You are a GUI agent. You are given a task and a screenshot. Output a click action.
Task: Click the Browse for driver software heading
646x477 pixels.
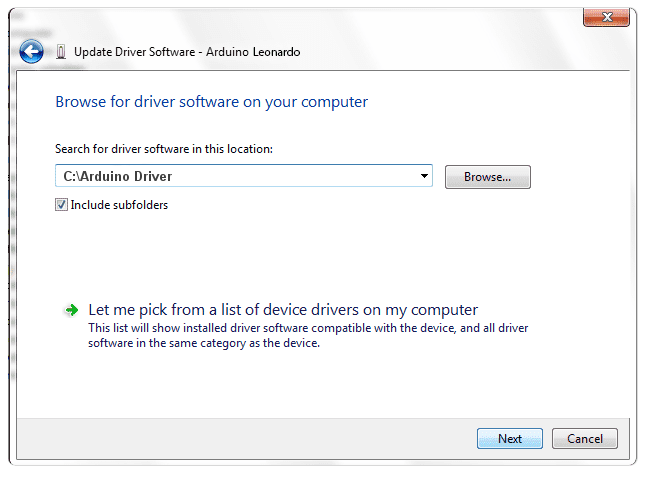click(x=212, y=102)
